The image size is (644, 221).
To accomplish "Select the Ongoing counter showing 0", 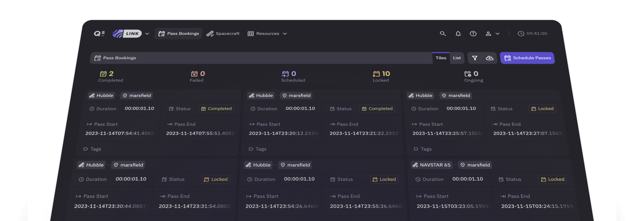I will click(473, 77).
